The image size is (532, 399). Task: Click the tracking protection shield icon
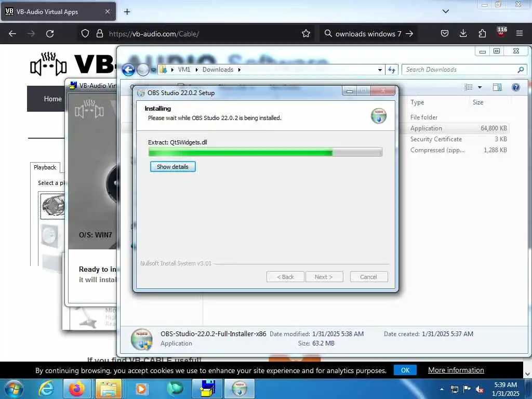point(85,34)
